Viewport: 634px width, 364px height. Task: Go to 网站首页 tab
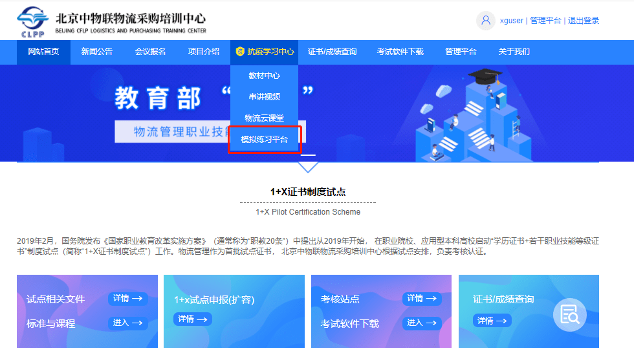(43, 52)
